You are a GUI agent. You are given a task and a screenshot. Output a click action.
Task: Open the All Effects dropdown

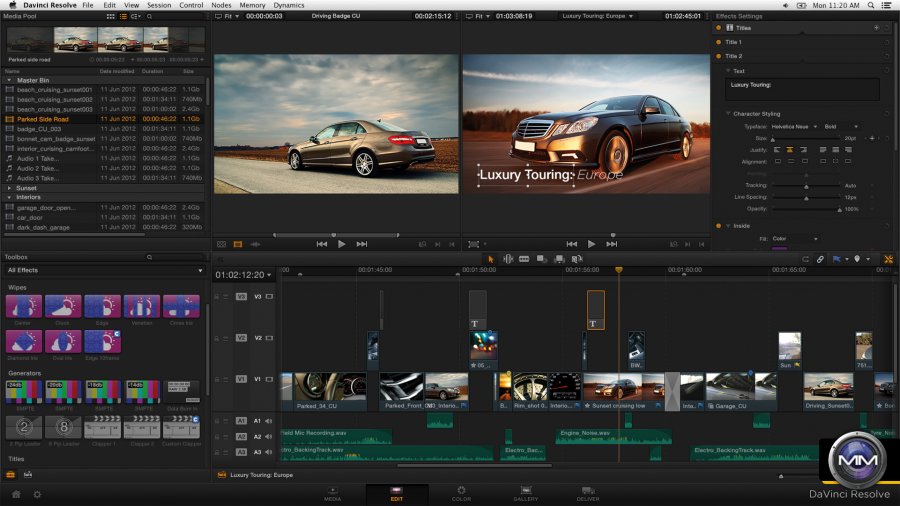[x=104, y=270]
